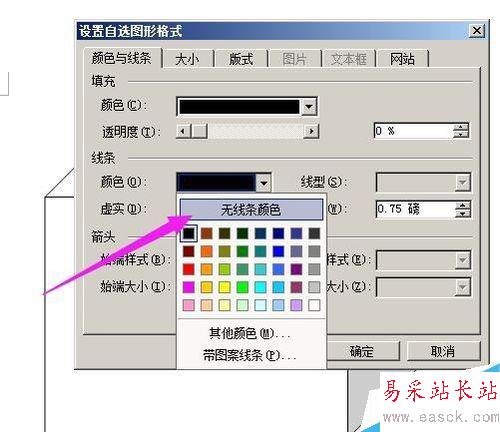Pick the violet purple swatch in third row
Image resolution: width=500 pixels, height=432 pixels.
296,269
